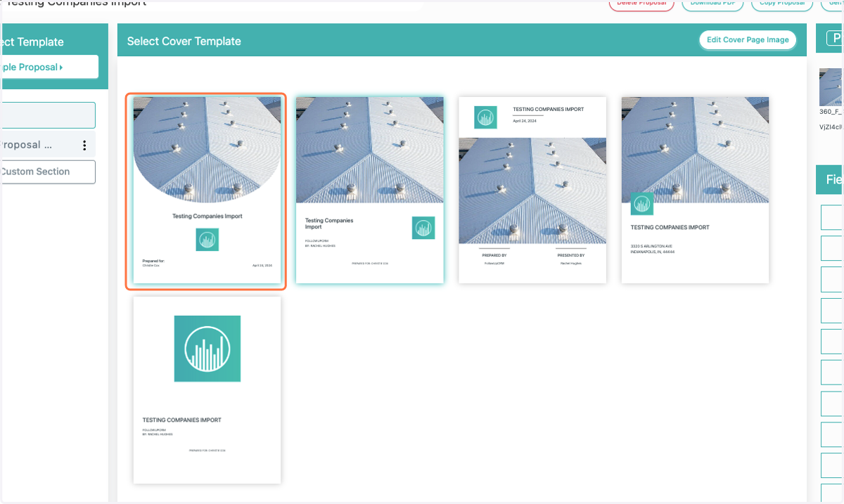
Task: Select the cover showing 3320 S Arlington Ave
Action: click(695, 190)
